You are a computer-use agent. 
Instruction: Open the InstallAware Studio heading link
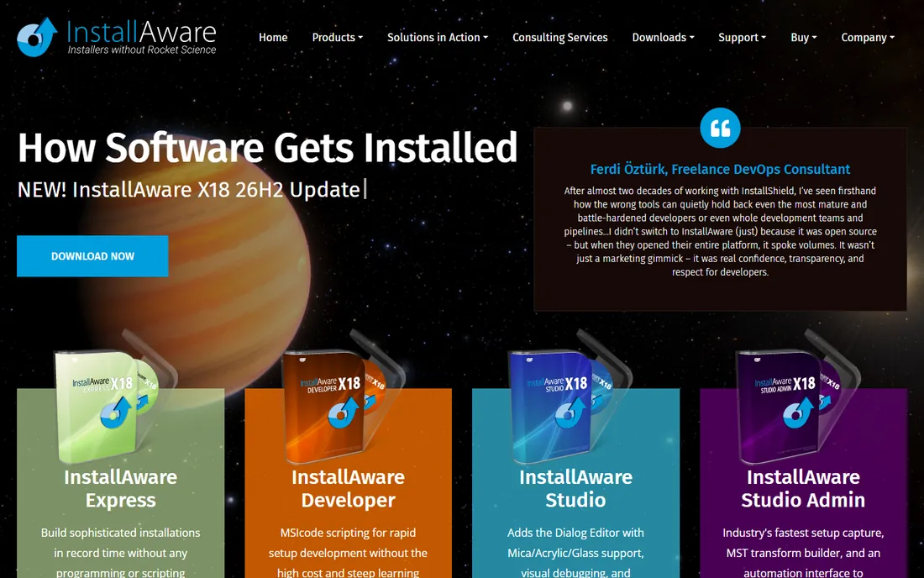[575, 488]
